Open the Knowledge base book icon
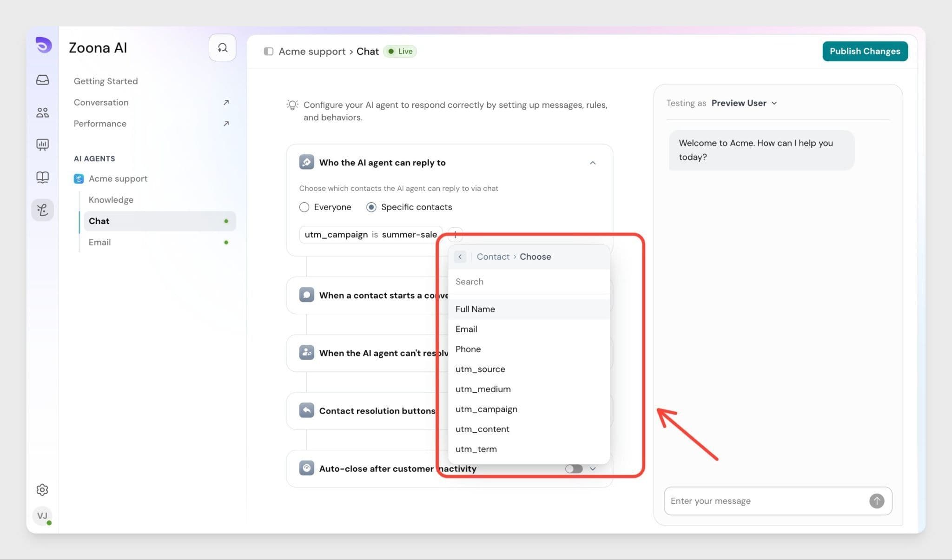This screenshot has width=952, height=560. pyautogui.click(x=42, y=177)
